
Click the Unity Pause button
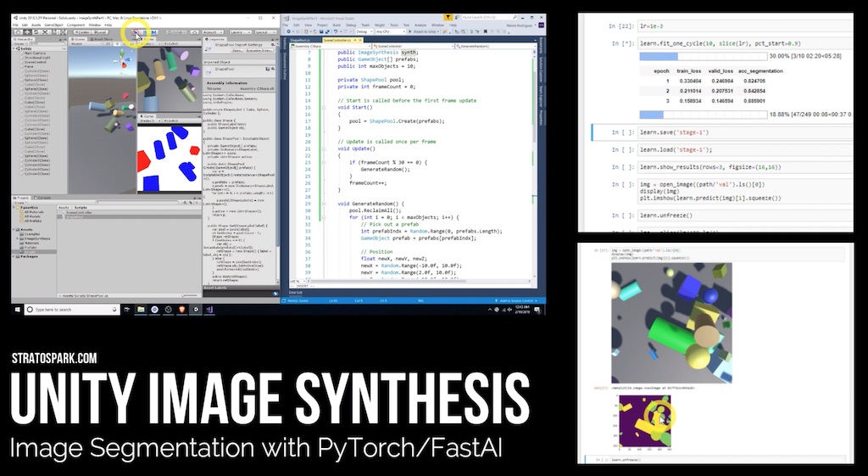[144, 32]
